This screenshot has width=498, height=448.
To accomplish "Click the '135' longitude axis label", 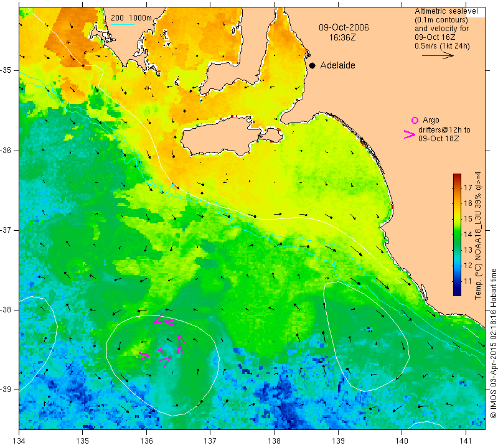I will click(83, 441).
